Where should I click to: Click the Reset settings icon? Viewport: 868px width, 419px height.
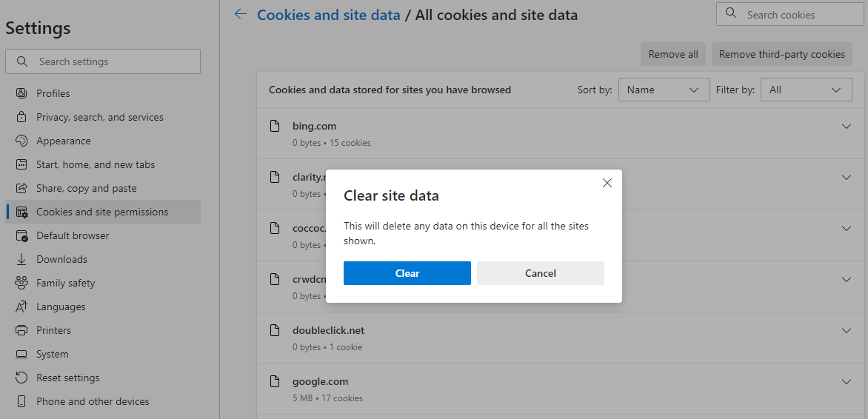click(x=21, y=378)
